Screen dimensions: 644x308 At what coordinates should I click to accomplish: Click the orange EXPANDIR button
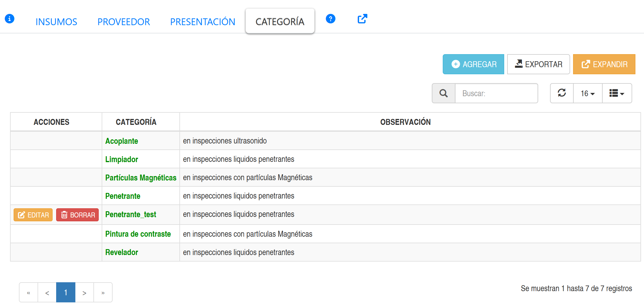(x=604, y=64)
